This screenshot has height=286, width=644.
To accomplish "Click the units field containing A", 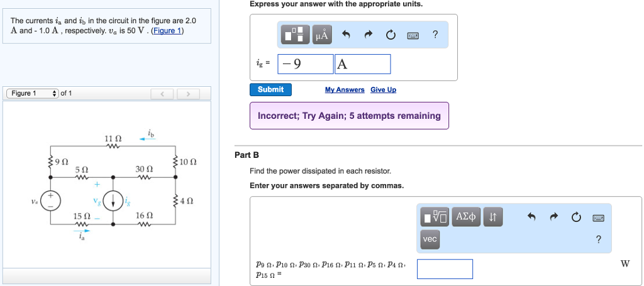I will (363, 64).
